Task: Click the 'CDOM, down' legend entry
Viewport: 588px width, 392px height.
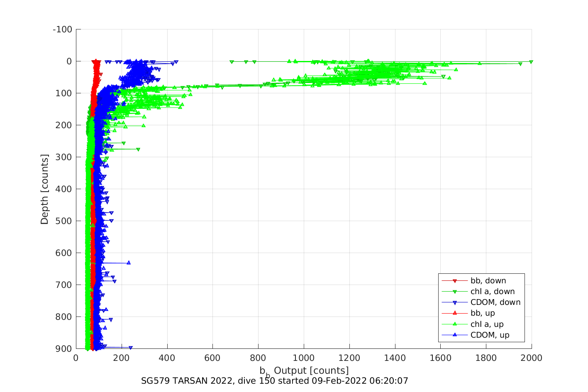Action: click(x=481, y=302)
